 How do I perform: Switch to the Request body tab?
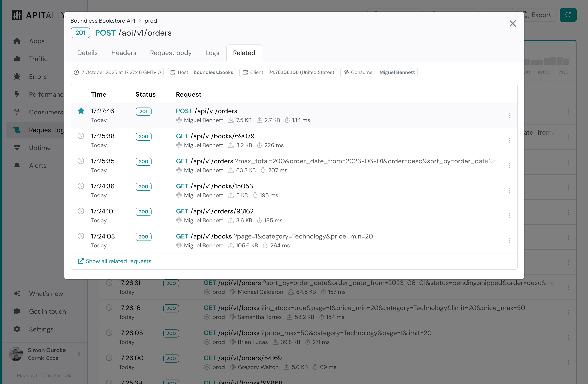[171, 53]
